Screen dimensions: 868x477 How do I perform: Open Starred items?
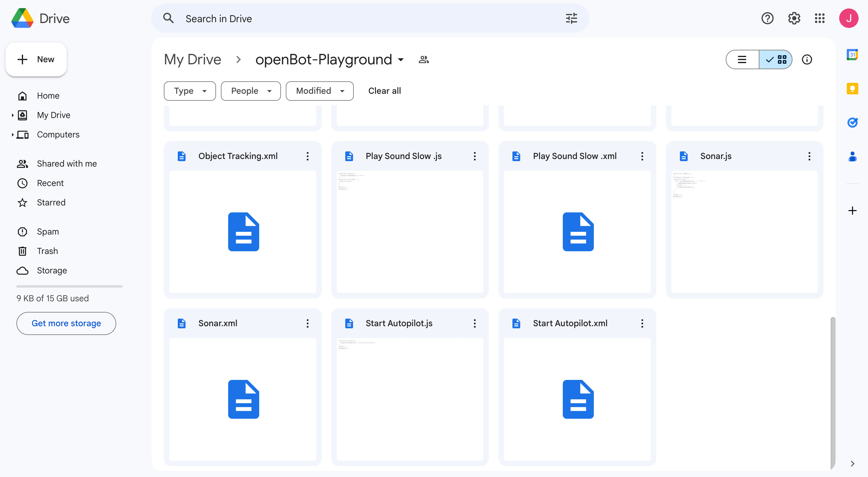[x=51, y=203]
